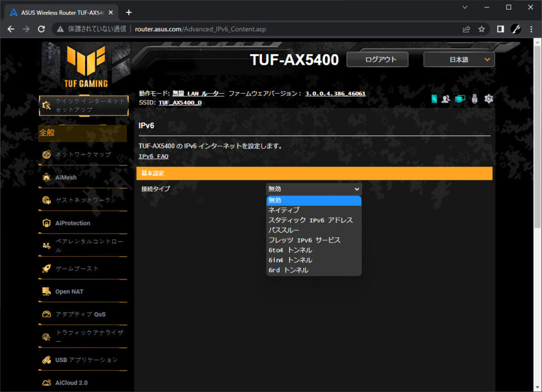This screenshot has height=392, width=542.
Task: Open the settings gear icon in the header
Action: coord(488,99)
